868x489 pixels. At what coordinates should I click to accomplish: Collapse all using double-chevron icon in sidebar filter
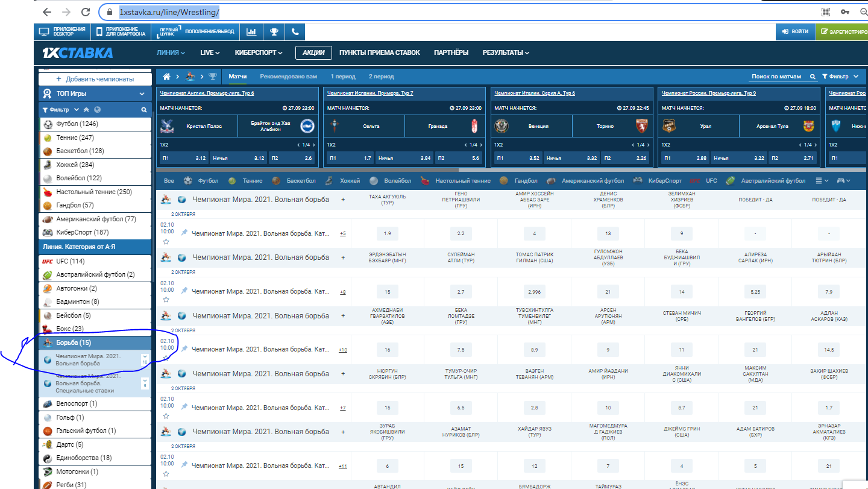coord(86,110)
